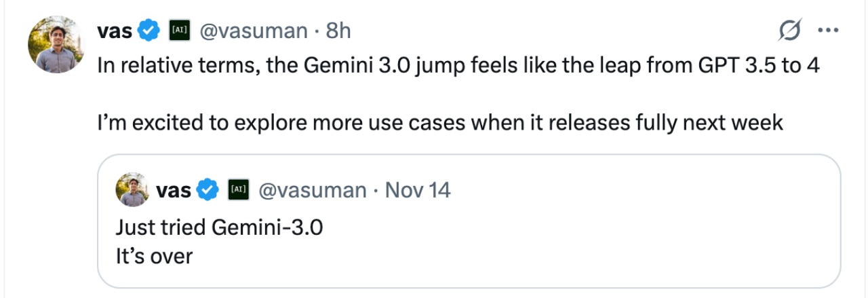Open the three-dot more options menu
868x298 pixels.
coord(829,31)
